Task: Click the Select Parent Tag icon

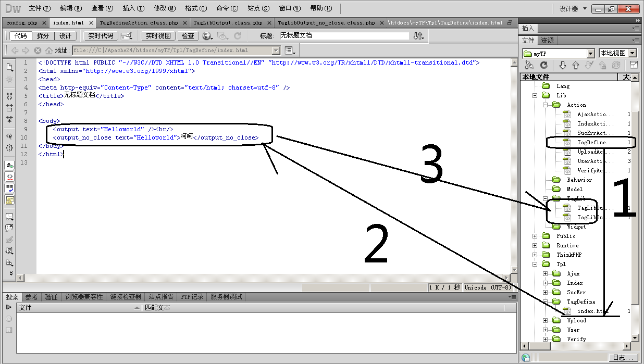Action: [x=9, y=136]
